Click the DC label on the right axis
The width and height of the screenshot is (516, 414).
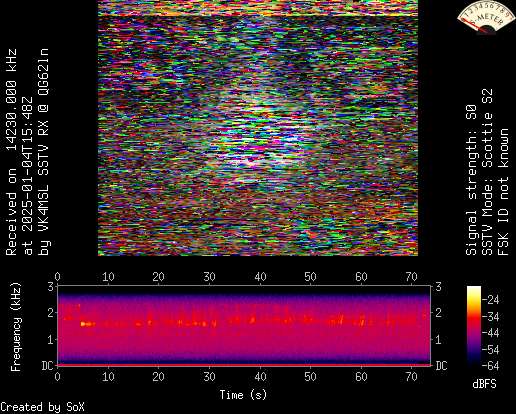(x=441, y=366)
